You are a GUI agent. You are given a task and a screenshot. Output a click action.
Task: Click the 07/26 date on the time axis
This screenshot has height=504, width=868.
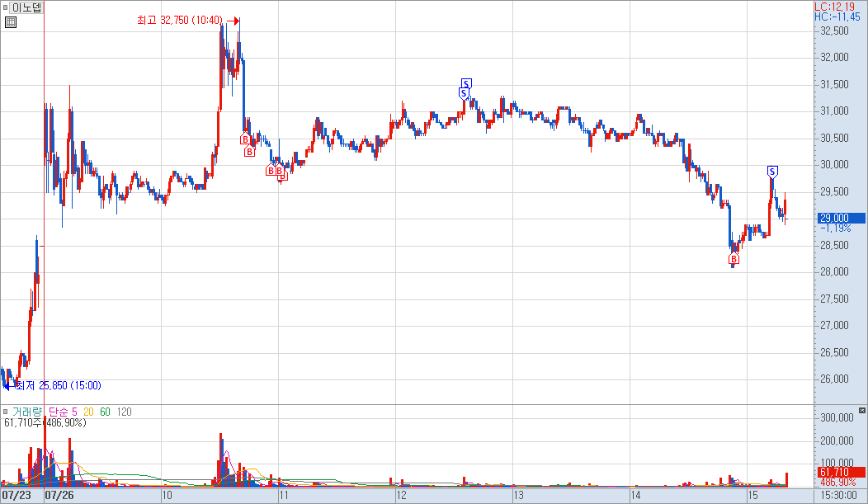coord(59,495)
